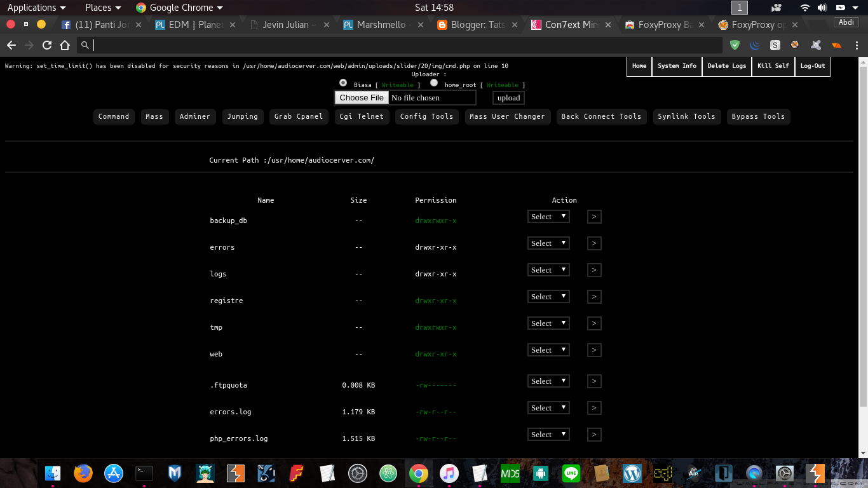
Task: Open the iTunes music dock icon
Action: 449,473
